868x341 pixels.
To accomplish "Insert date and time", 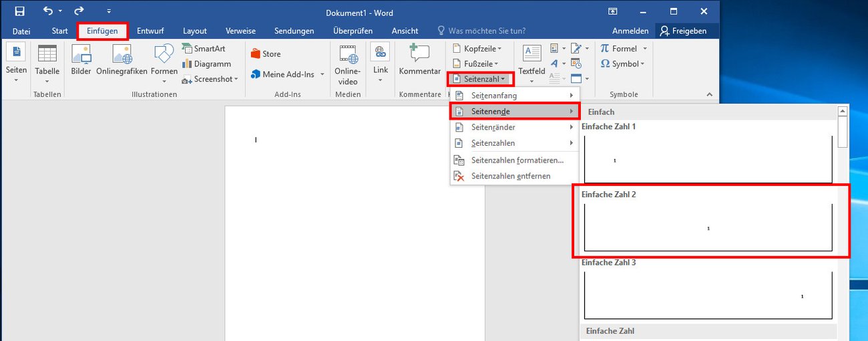I will (576, 64).
